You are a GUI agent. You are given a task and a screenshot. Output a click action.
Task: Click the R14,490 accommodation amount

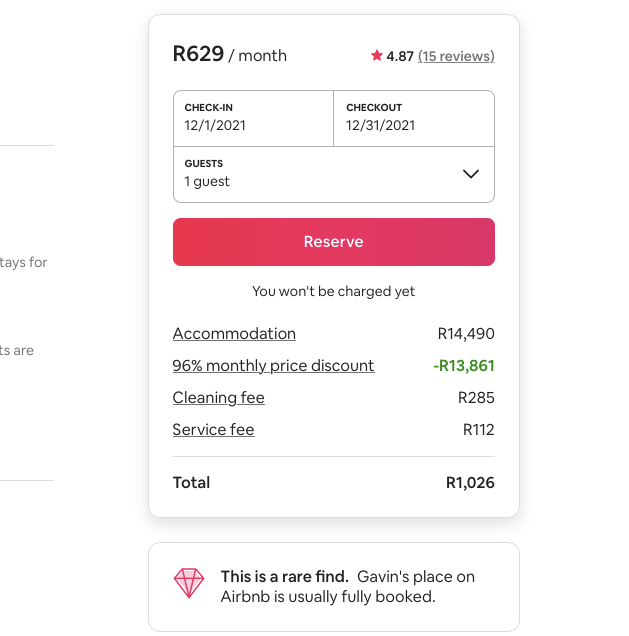coord(466,334)
